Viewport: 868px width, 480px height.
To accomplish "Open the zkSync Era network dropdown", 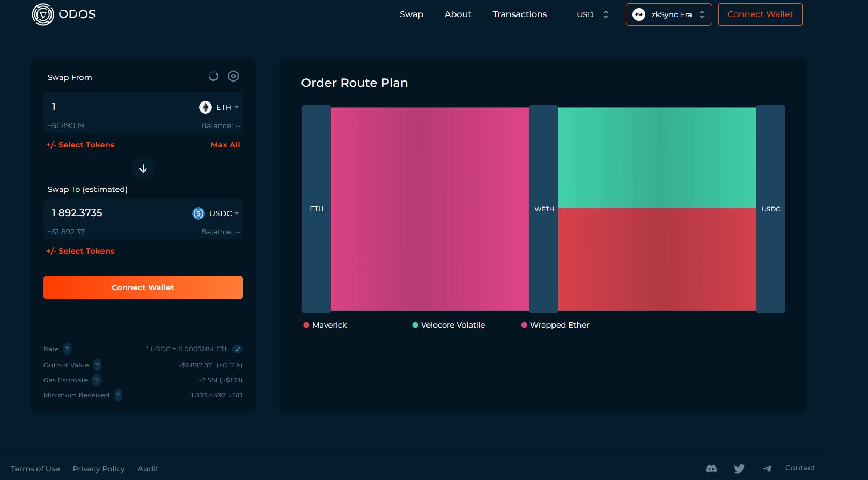I will [668, 14].
